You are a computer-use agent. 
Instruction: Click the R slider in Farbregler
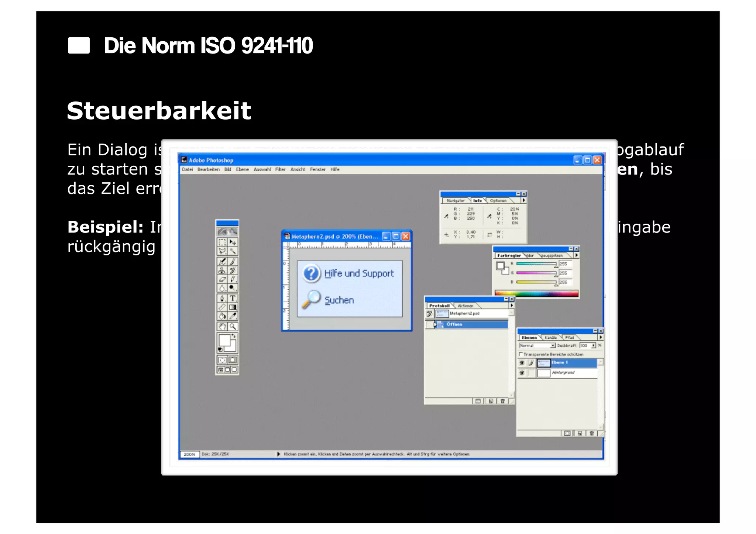(536, 264)
